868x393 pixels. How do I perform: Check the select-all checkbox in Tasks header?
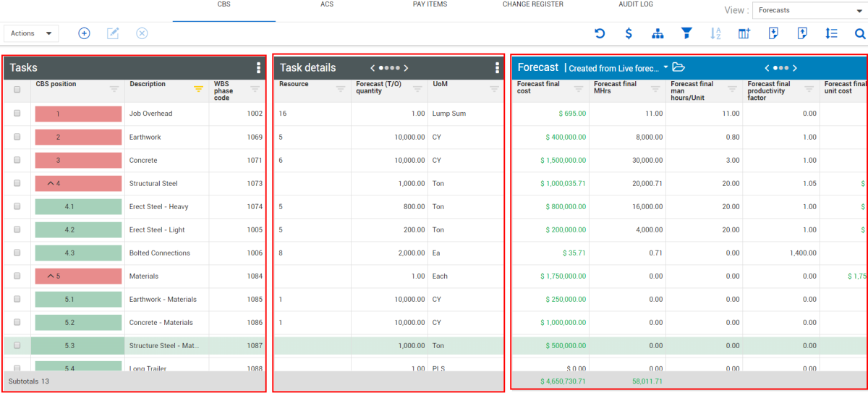click(x=17, y=90)
